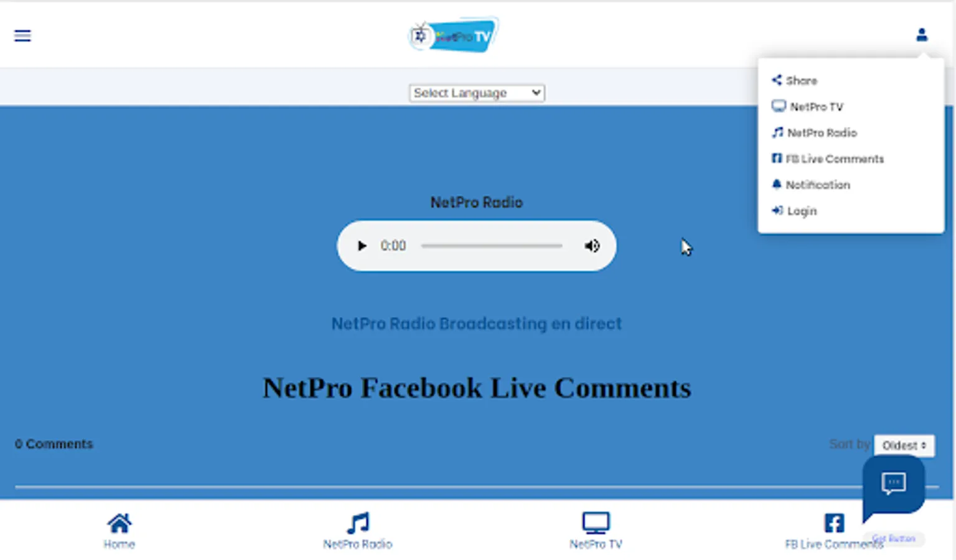Open the hamburger menu
Viewport: 956px width, 560px height.
coord(22,35)
